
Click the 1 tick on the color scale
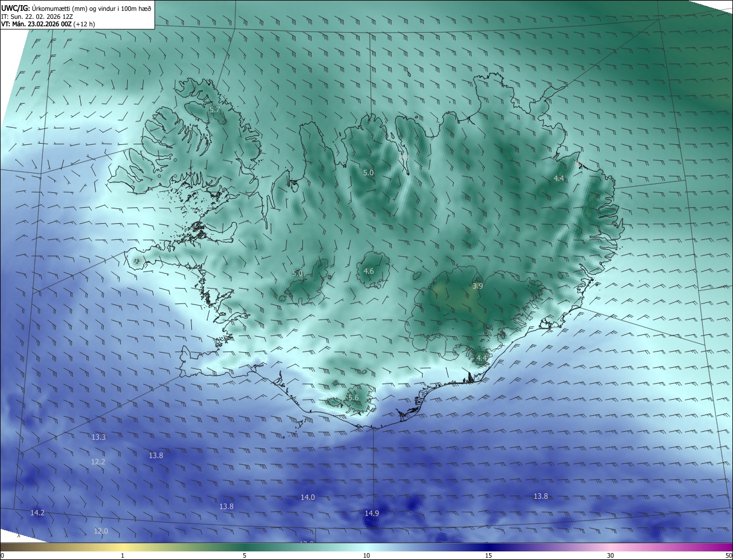(x=123, y=555)
